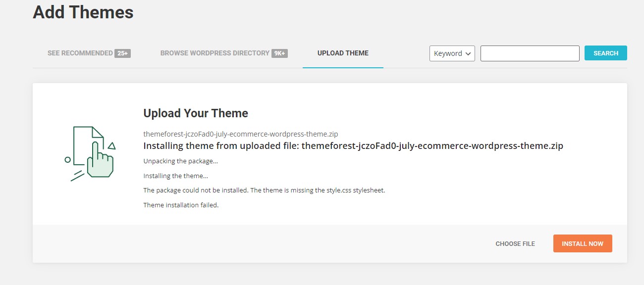Click the 'Installing the theme…' status line

click(175, 176)
